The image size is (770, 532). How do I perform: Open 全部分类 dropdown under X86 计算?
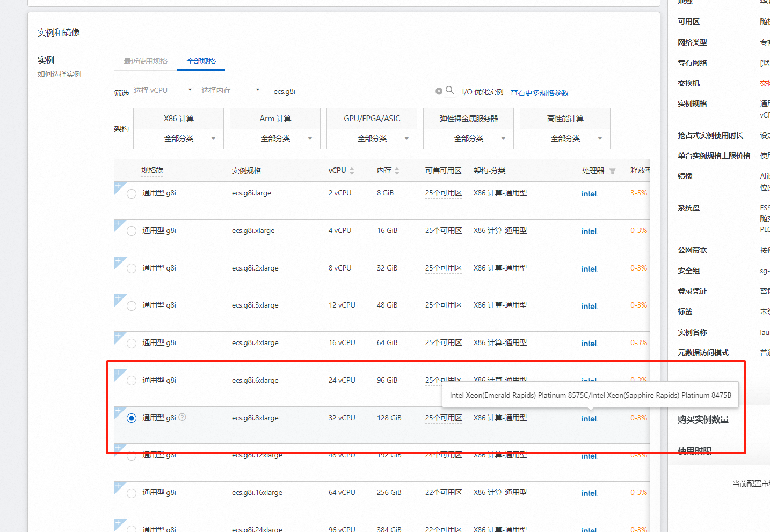[178, 139]
